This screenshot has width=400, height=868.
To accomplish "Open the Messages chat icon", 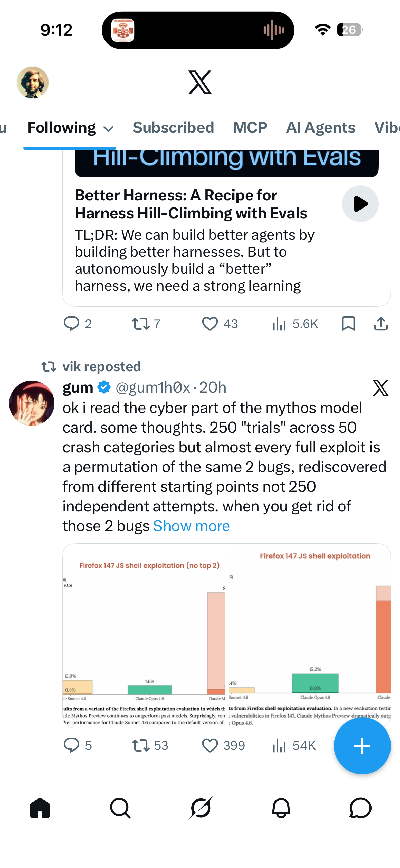I will [x=360, y=808].
